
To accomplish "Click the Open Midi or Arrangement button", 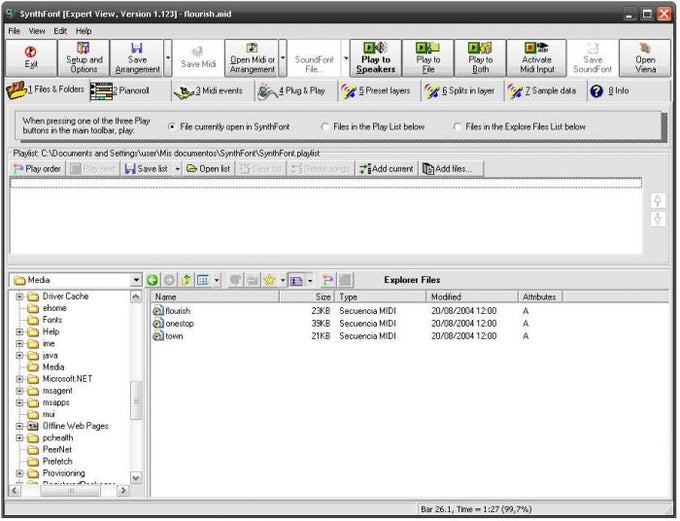I will tap(252, 58).
